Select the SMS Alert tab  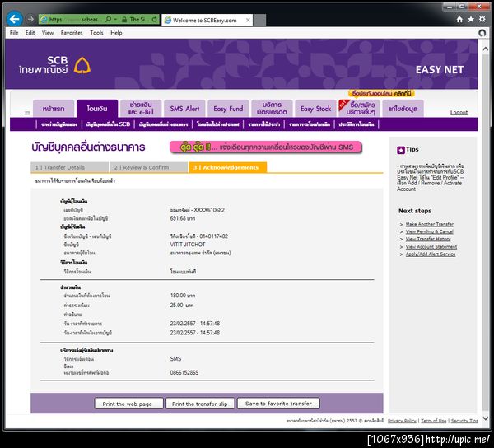[184, 109]
